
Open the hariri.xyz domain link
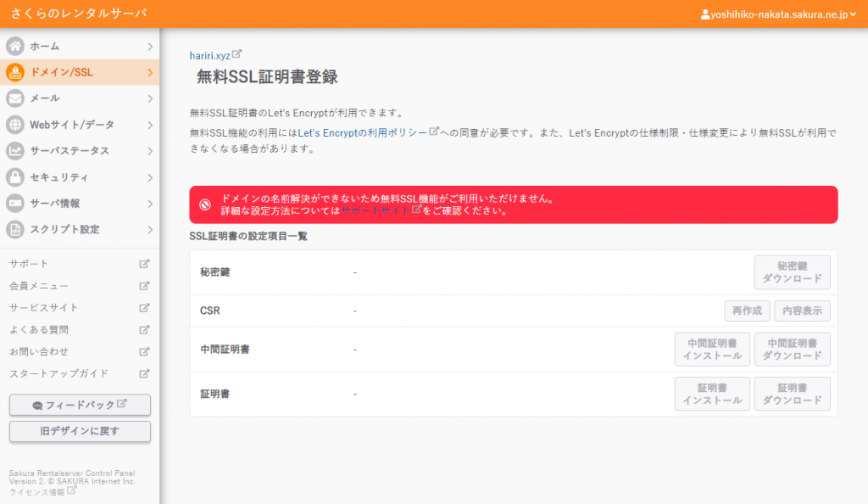click(x=210, y=55)
